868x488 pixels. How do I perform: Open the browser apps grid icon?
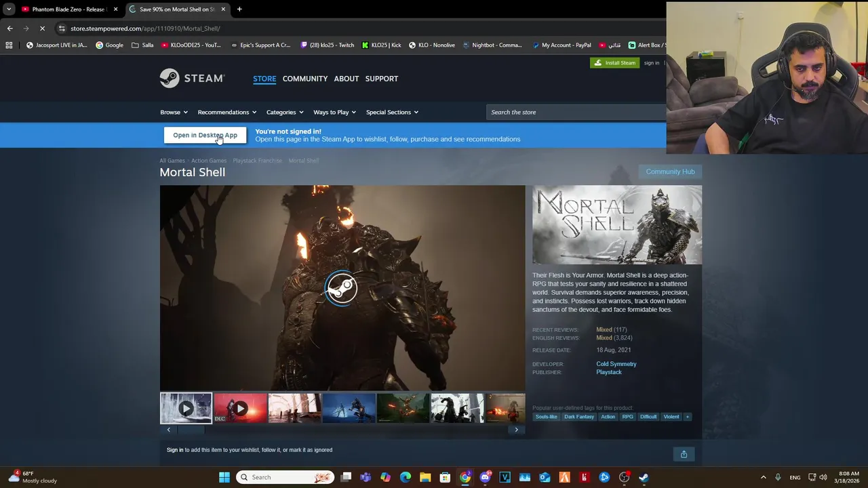point(9,45)
